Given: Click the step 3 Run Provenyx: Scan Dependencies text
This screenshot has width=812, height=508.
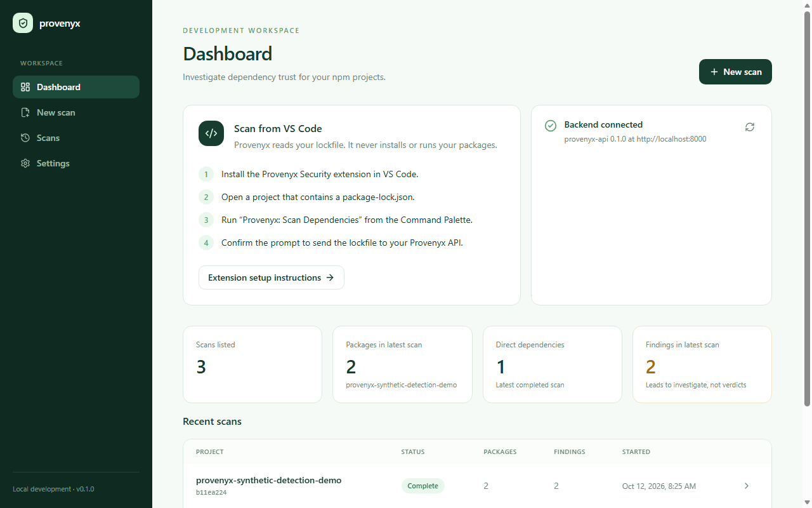Looking at the screenshot, I should point(347,220).
